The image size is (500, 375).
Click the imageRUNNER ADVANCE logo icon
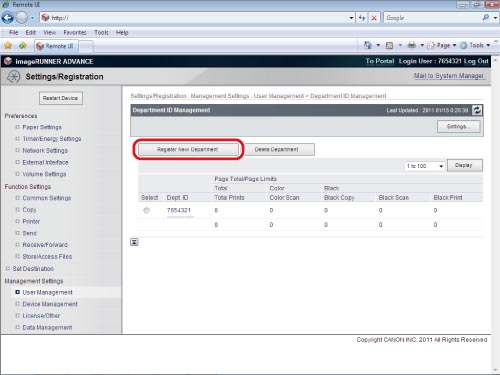click(x=8, y=61)
